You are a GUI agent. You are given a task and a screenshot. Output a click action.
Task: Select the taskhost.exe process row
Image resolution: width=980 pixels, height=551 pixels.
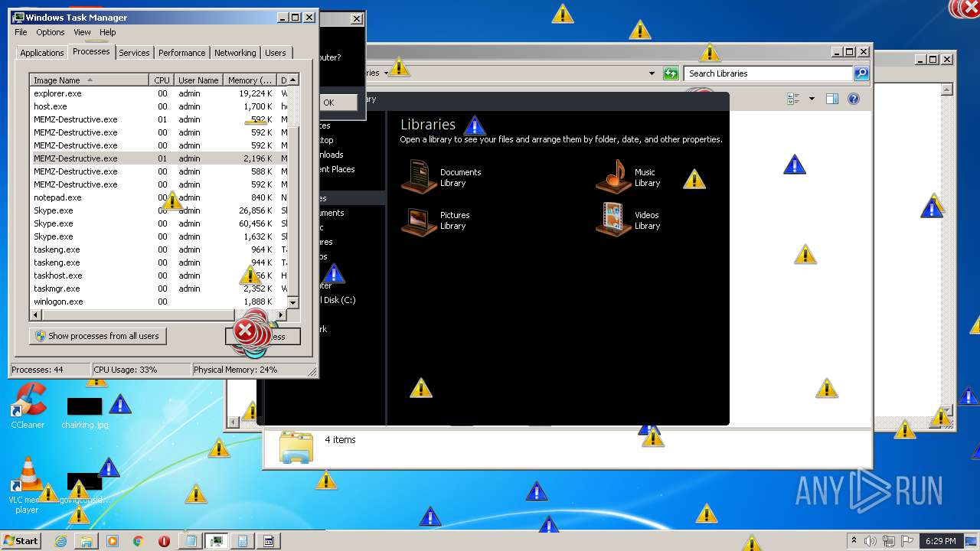point(158,275)
